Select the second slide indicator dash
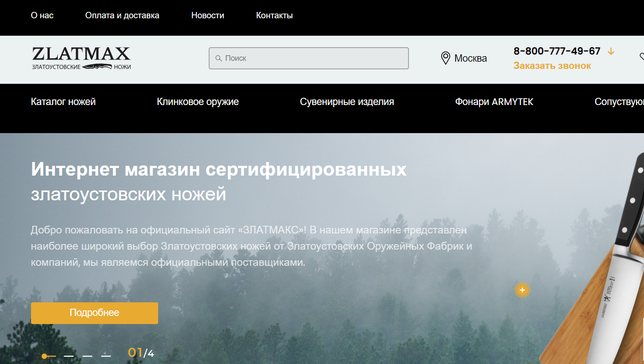Screen dimensions: 644x364 coord(69,355)
